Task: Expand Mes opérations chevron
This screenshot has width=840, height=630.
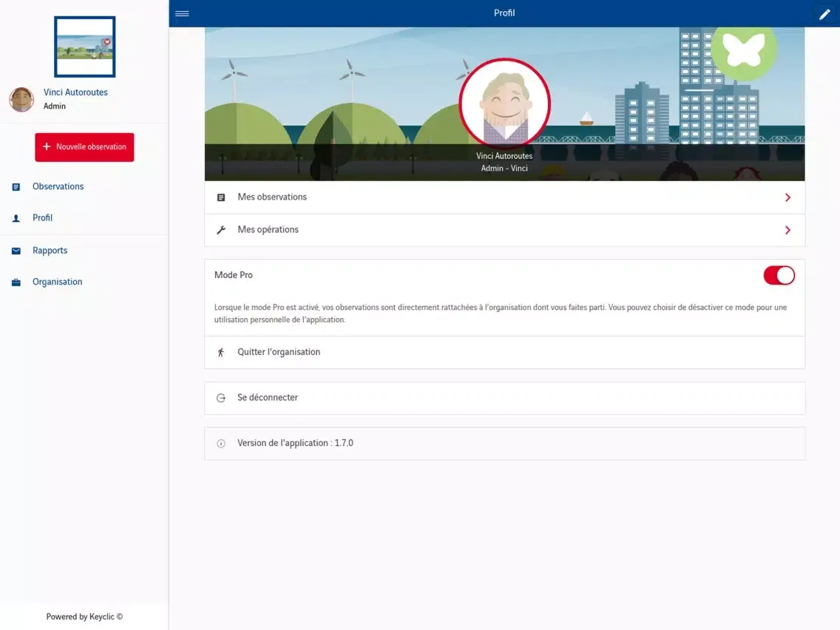Action: [787, 231]
